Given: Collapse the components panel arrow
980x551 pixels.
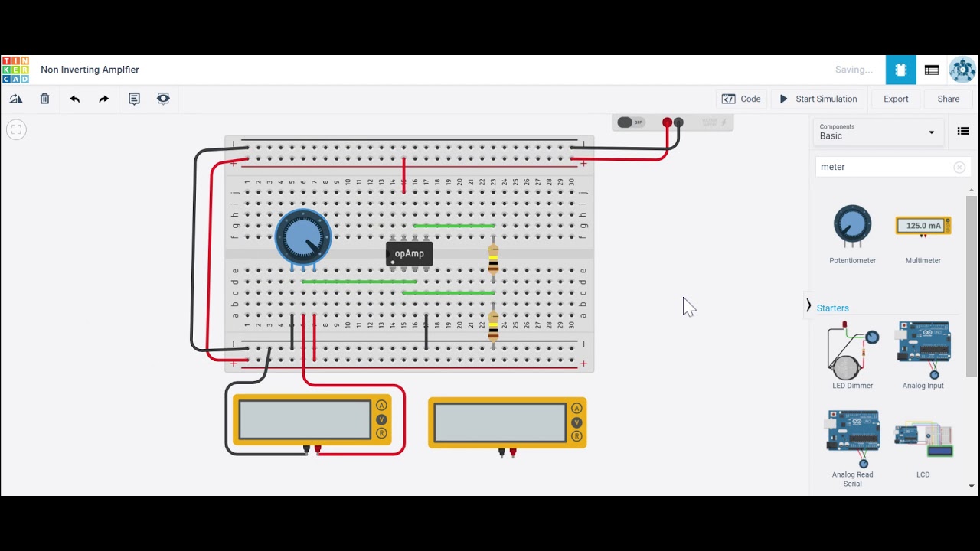Looking at the screenshot, I should pos(808,305).
